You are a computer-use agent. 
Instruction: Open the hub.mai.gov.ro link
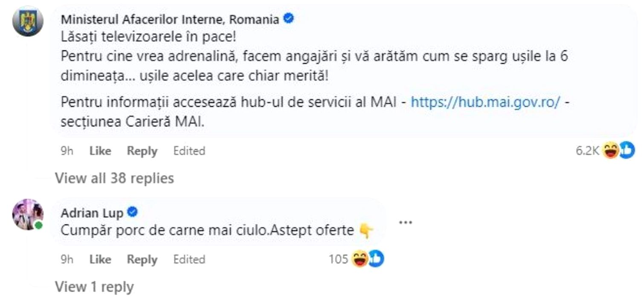coord(485,102)
